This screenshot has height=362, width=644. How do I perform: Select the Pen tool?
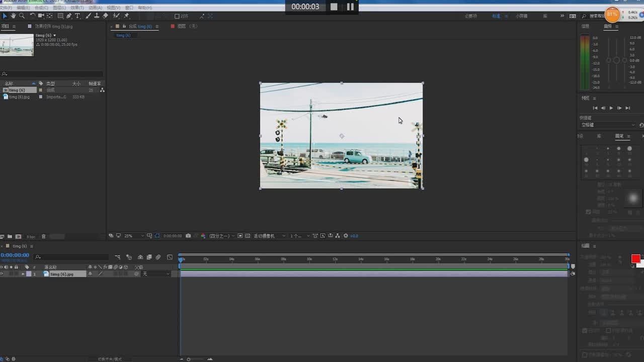point(69,16)
